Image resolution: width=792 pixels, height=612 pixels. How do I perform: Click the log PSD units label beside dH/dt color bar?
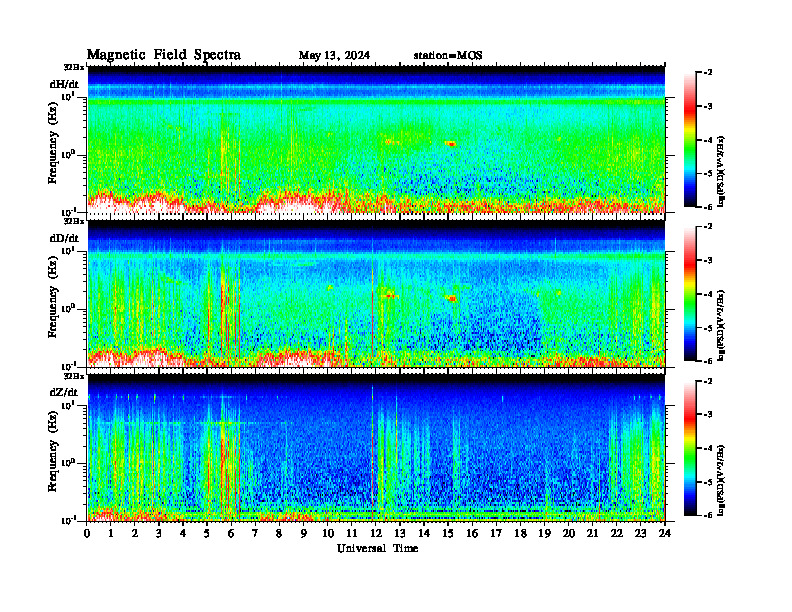[x=722, y=170]
